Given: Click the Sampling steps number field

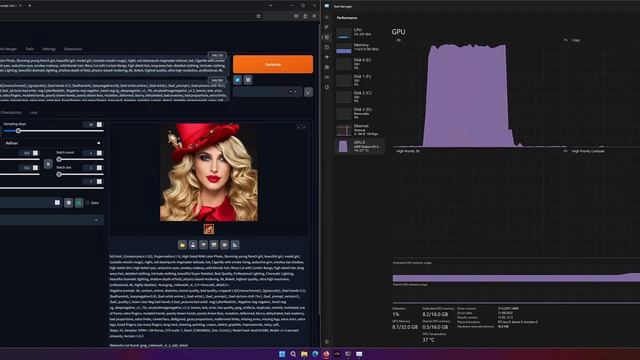Looking at the screenshot, I should (x=93, y=124).
